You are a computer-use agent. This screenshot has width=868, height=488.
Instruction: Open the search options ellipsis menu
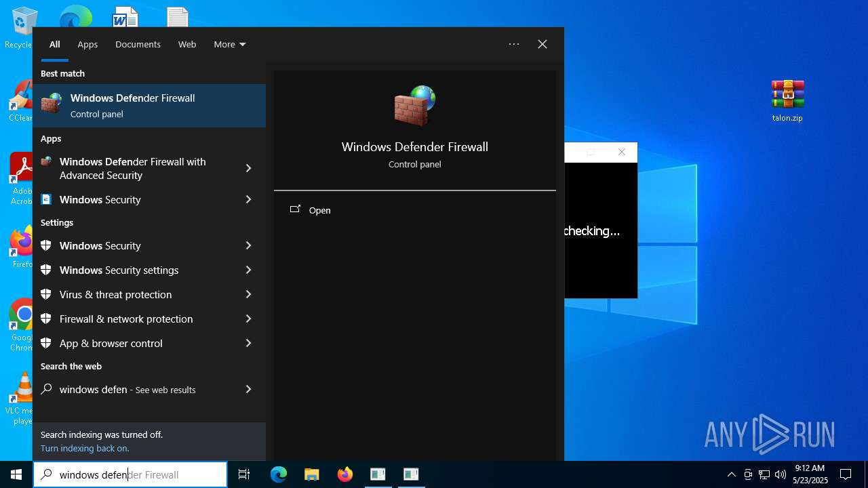point(514,44)
